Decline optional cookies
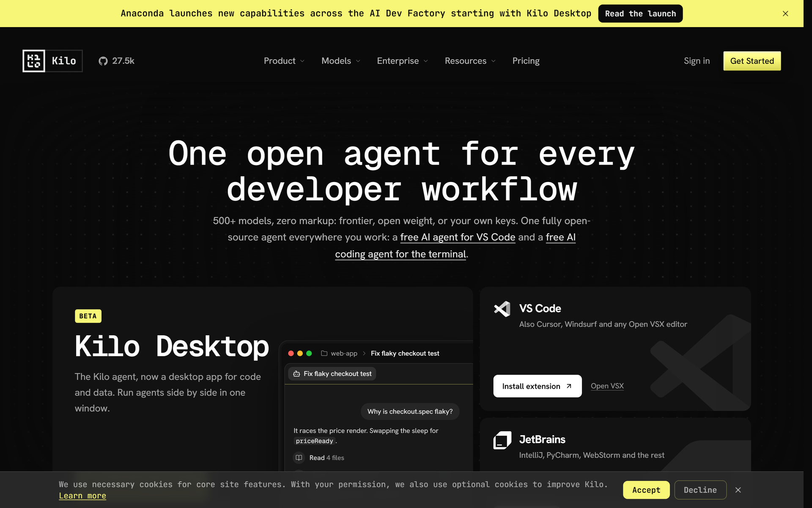This screenshot has width=812, height=508. pos(700,490)
